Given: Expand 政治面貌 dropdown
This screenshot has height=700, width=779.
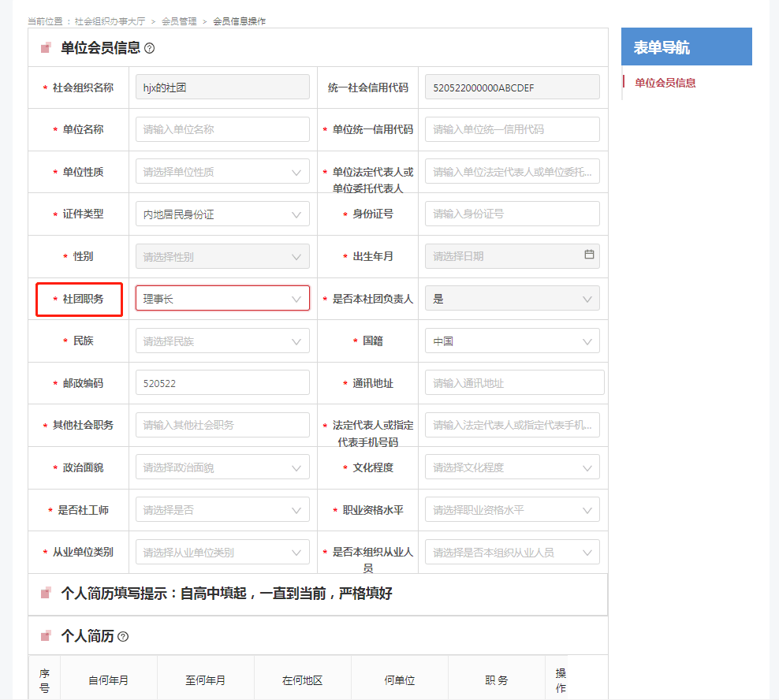Looking at the screenshot, I should tap(222, 467).
